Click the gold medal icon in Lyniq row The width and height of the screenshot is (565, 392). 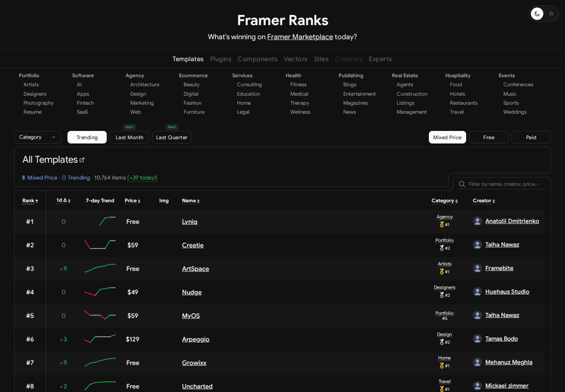tap(441, 224)
